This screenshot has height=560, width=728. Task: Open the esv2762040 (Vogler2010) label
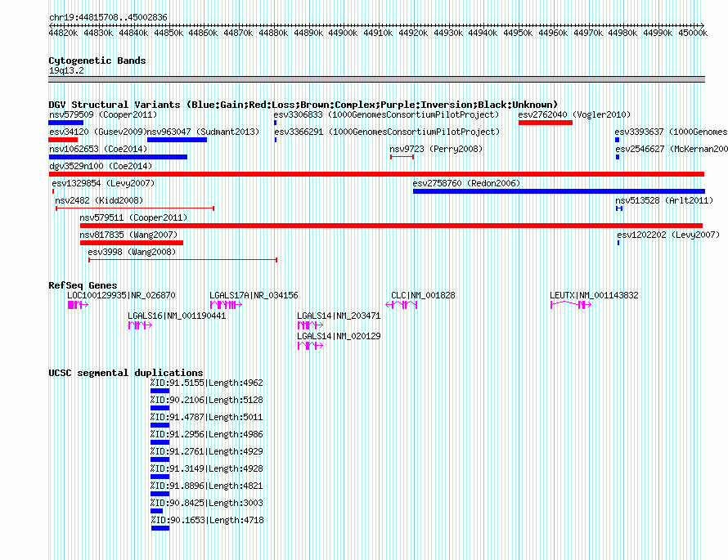coord(575,114)
